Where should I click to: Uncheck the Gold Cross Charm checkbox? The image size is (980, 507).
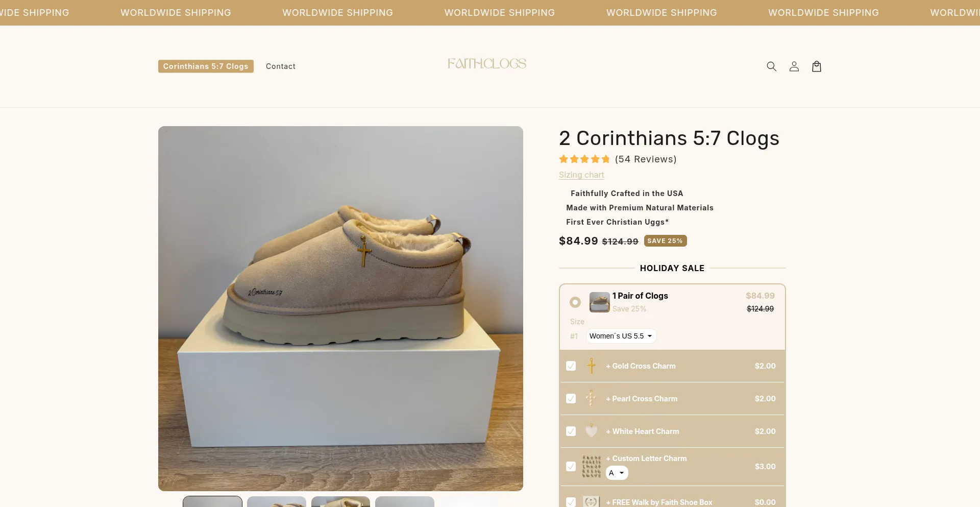pyautogui.click(x=571, y=366)
